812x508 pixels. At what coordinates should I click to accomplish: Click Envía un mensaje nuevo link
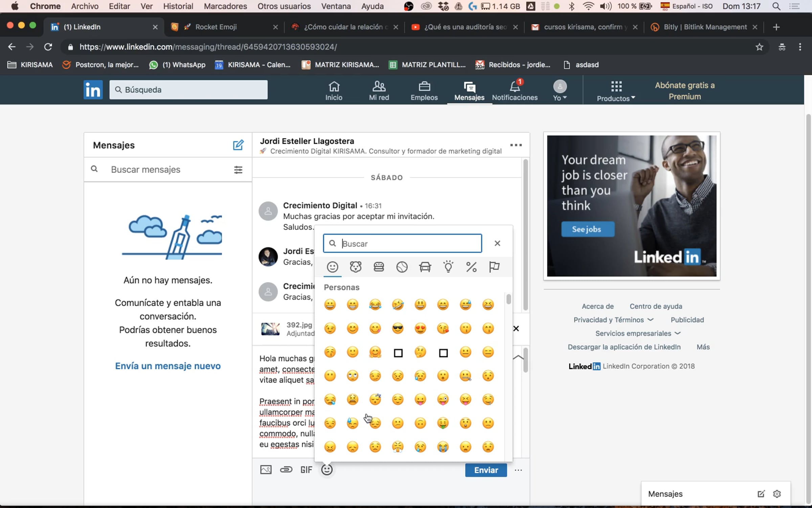tap(168, 366)
